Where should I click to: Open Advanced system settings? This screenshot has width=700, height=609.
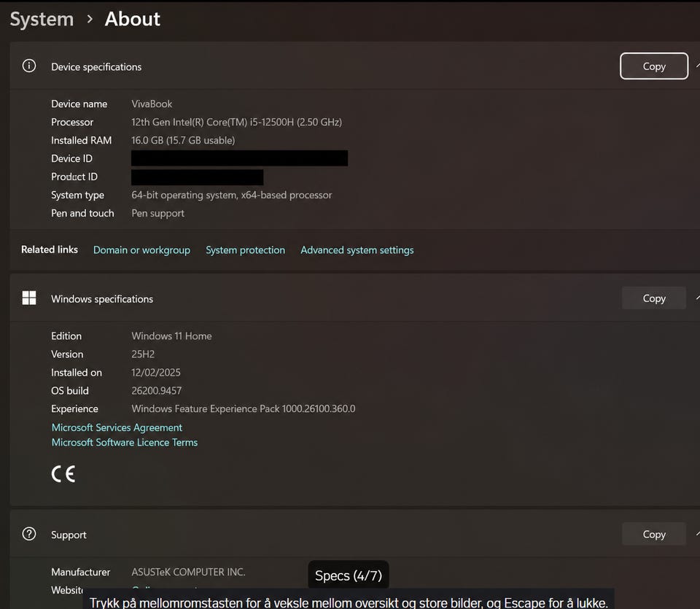click(x=357, y=250)
